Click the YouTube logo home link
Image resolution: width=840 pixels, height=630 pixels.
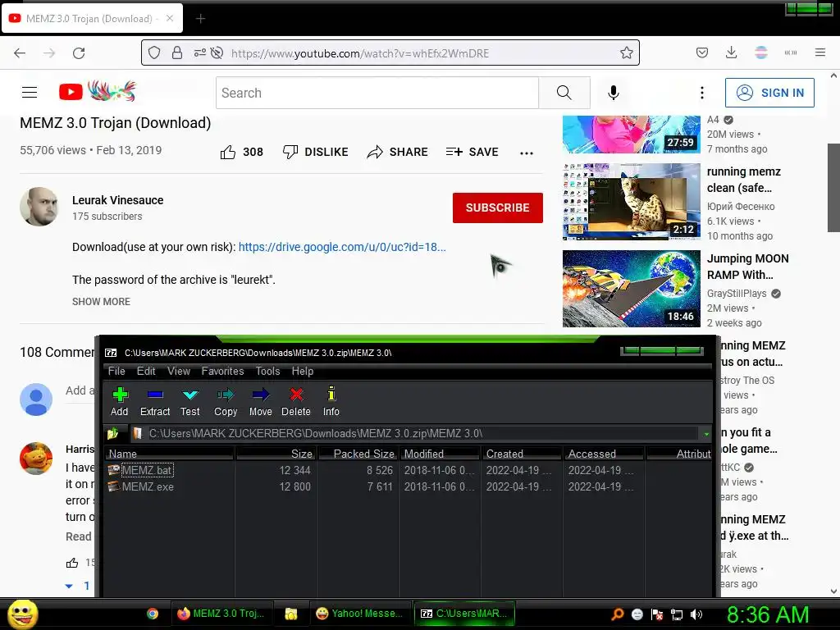(x=98, y=92)
